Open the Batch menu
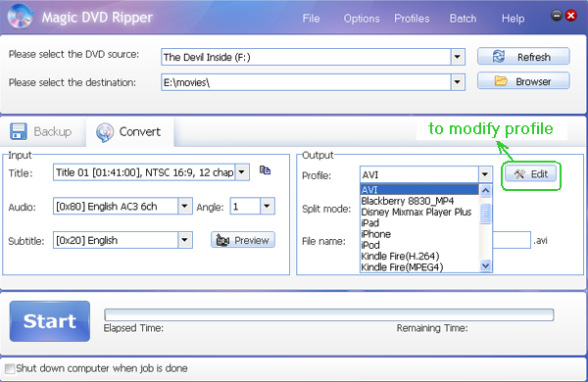The width and height of the screenshot is (588, 382). [x=463, y=19]
